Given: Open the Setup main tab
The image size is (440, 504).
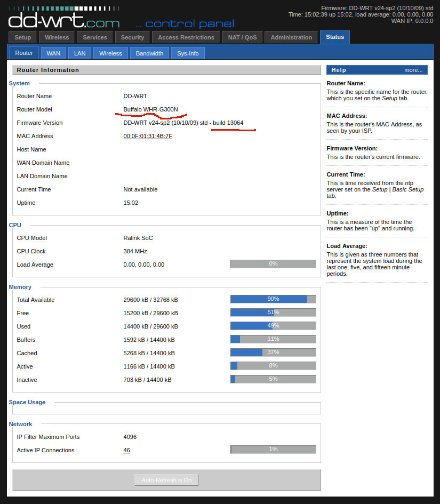Looking at the screenshot, I should tap(23, 37).
